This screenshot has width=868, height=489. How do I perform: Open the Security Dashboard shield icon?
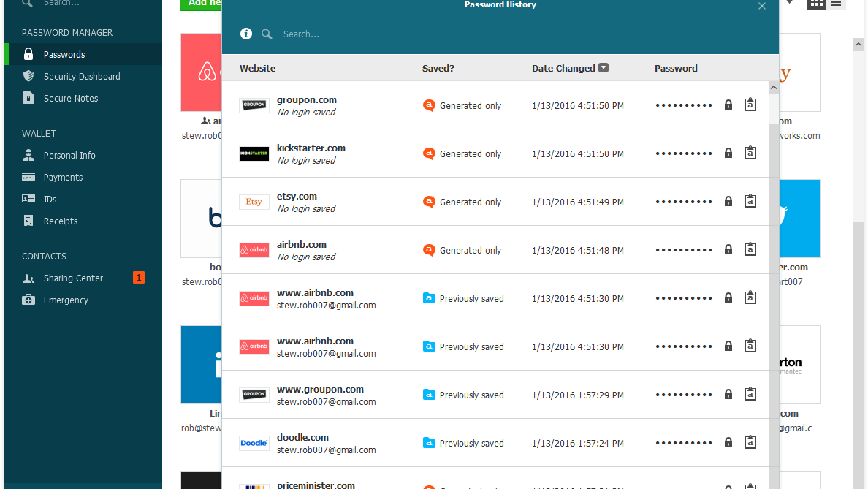tap(28, 76)
